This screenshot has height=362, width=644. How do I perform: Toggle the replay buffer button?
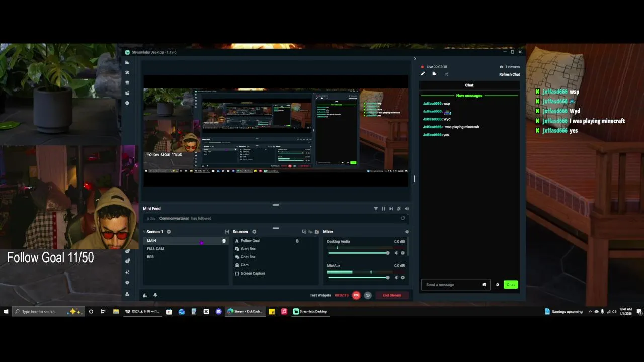368,295
